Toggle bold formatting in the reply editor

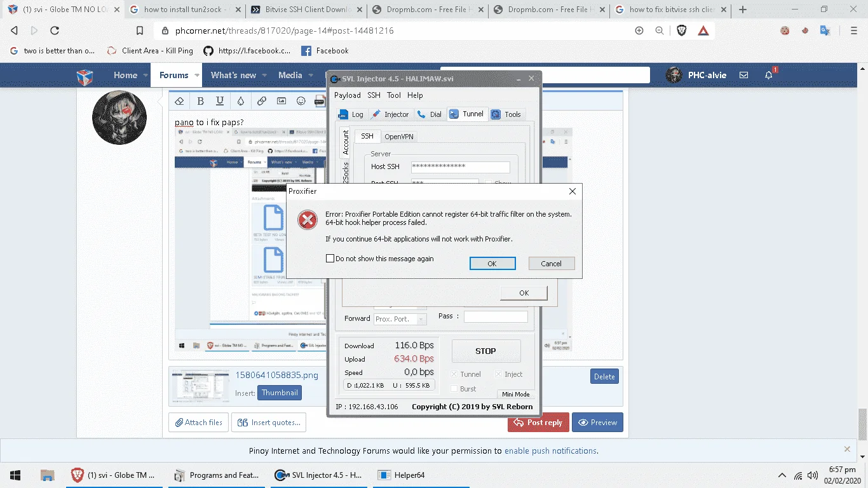[200, 101]
